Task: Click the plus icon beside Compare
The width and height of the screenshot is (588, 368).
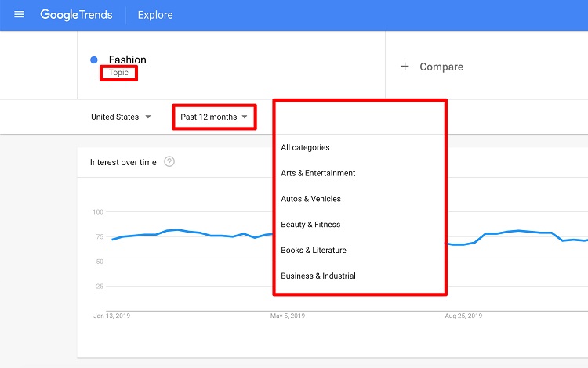Action: 405,67
